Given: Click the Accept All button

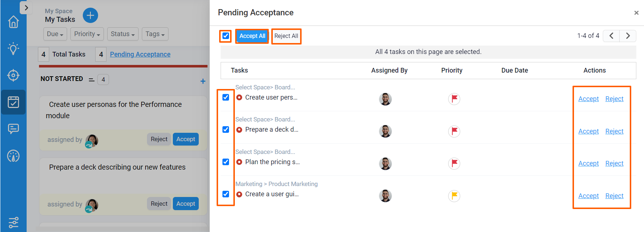Looking at the screenshot, I should [x=252, y=36].
